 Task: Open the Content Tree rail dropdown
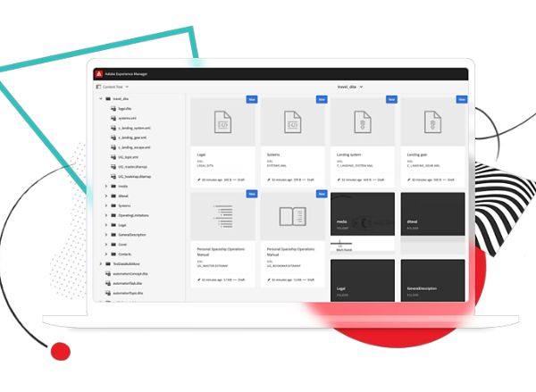tap(114, 87)
